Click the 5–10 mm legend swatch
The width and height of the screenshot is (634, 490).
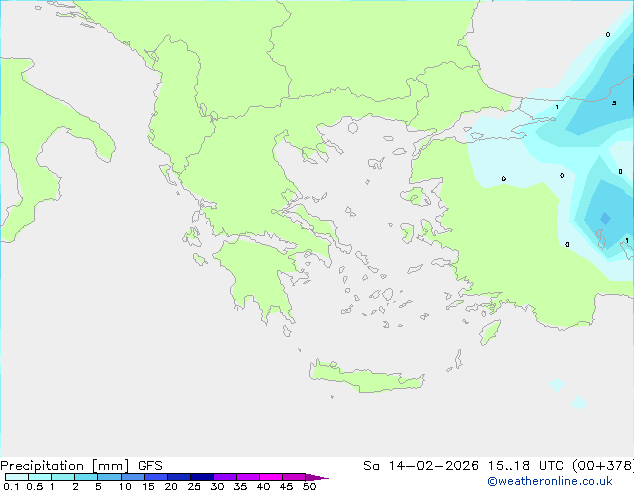[109, 477]
